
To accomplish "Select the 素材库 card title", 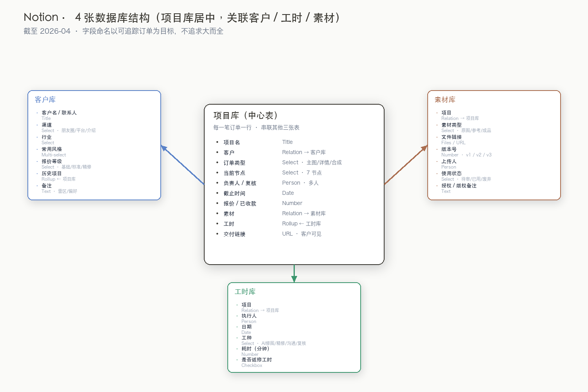I will tap(444, 99).
